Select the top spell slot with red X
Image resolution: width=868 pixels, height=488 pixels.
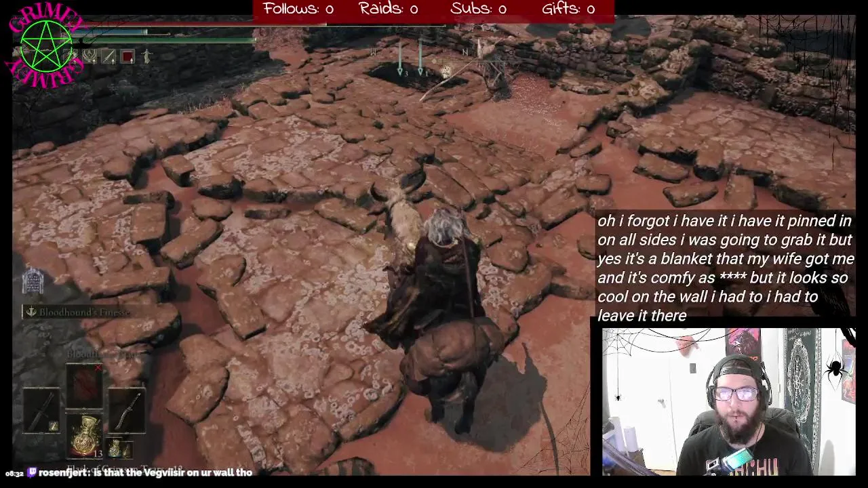(x=84, y=387)
